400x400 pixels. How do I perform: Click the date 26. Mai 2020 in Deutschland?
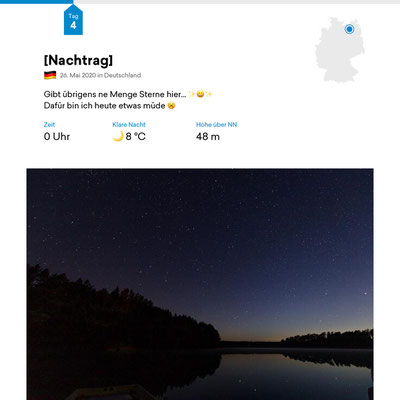click(100, 75)
